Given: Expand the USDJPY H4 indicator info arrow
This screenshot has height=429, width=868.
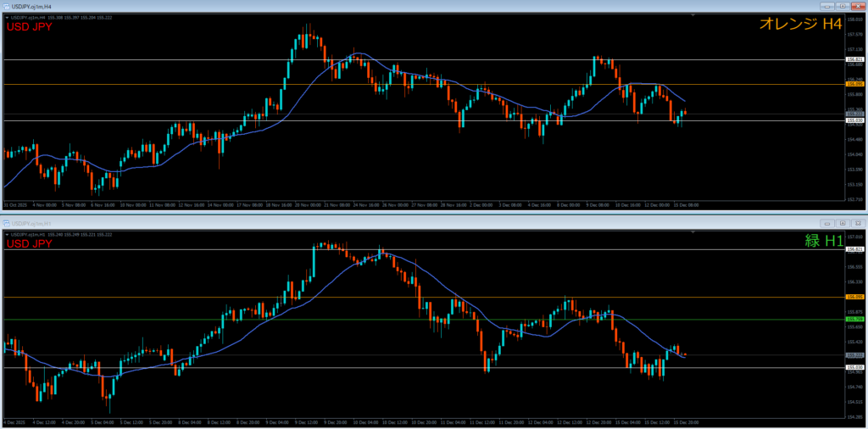Looking at the screenshot, I should coord(7,16).
